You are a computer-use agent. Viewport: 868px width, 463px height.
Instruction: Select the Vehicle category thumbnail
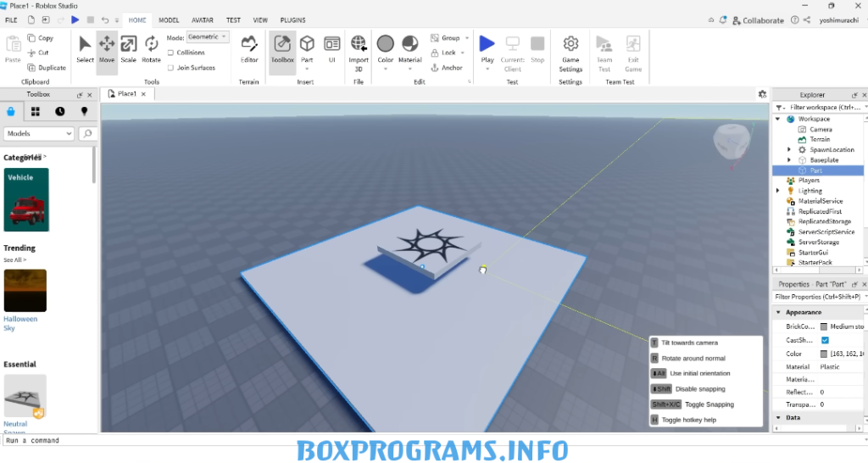[x=26, y=199]
